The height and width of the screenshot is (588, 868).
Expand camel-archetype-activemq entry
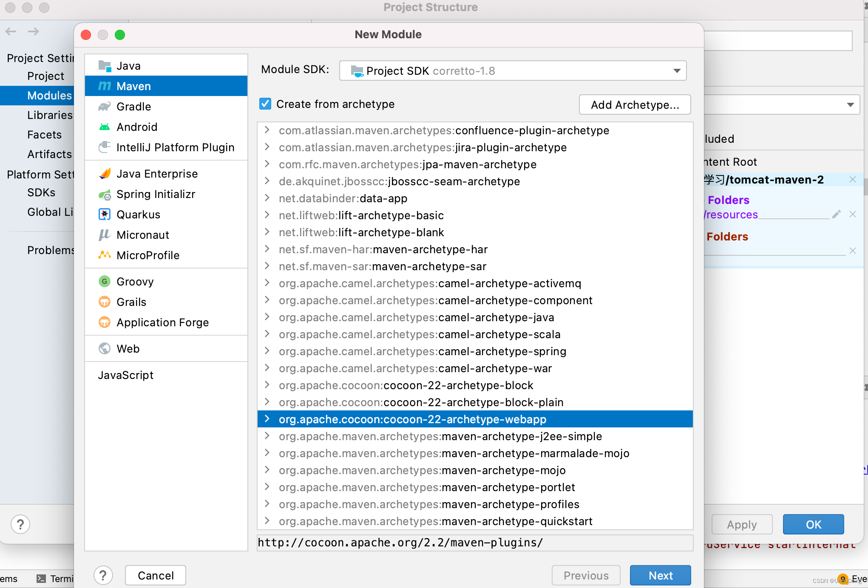point(267,283)
